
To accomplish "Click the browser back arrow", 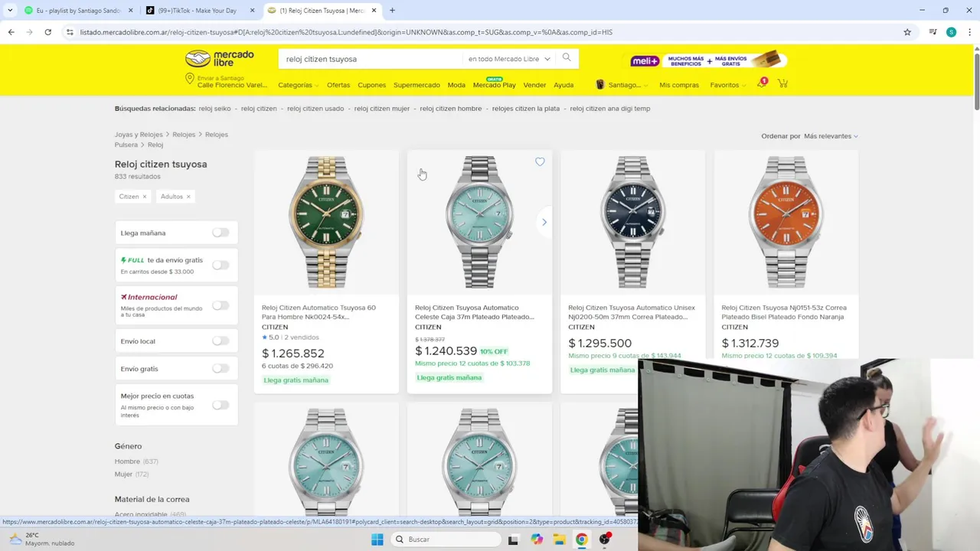I will [x=11, y=32].
